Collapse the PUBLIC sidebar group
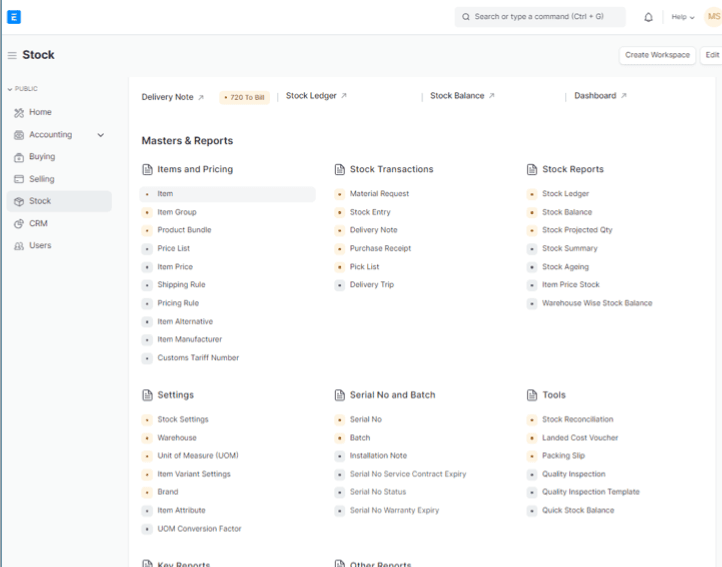Image resolution: width=722 pixels, height=567 pixels. pos(23,89)
